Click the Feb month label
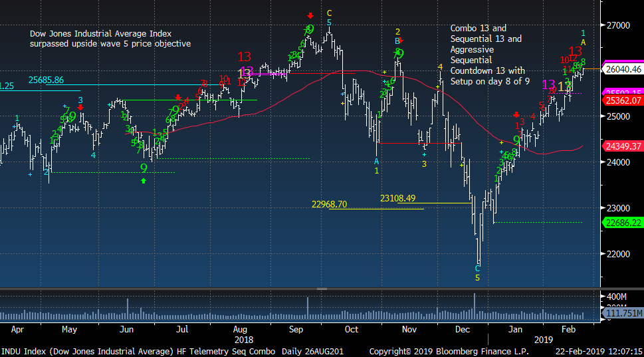644x357 pixels. pos(568,330)
